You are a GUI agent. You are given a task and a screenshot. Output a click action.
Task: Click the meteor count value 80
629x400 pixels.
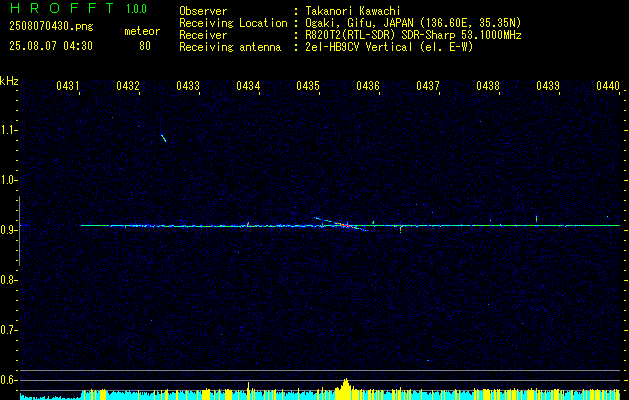[x=145, y=46]
